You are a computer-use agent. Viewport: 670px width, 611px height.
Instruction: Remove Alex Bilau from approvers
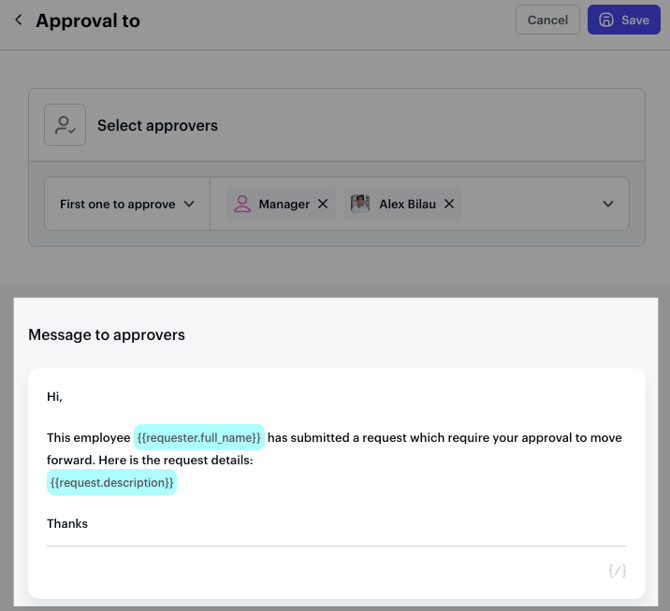tap(449, 204)
